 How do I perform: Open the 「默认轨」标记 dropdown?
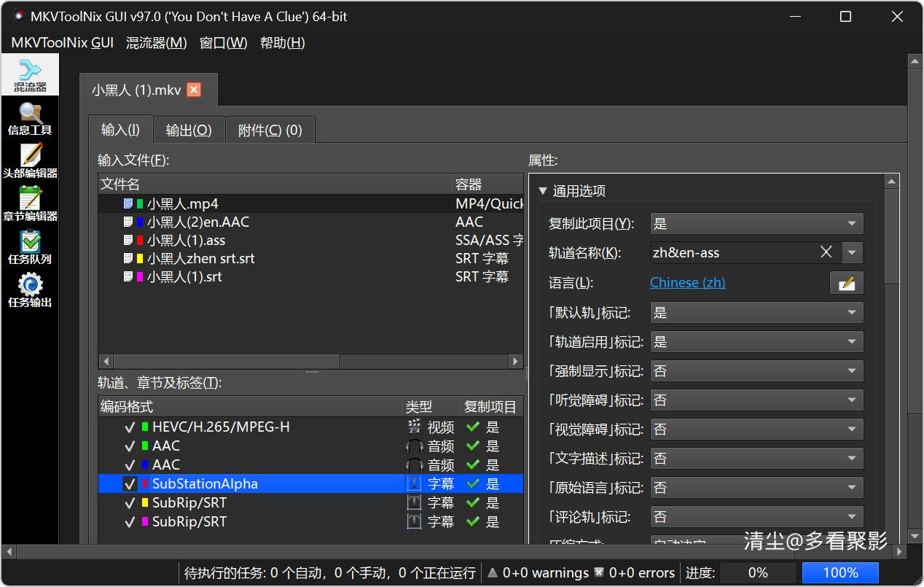point(756,313)
